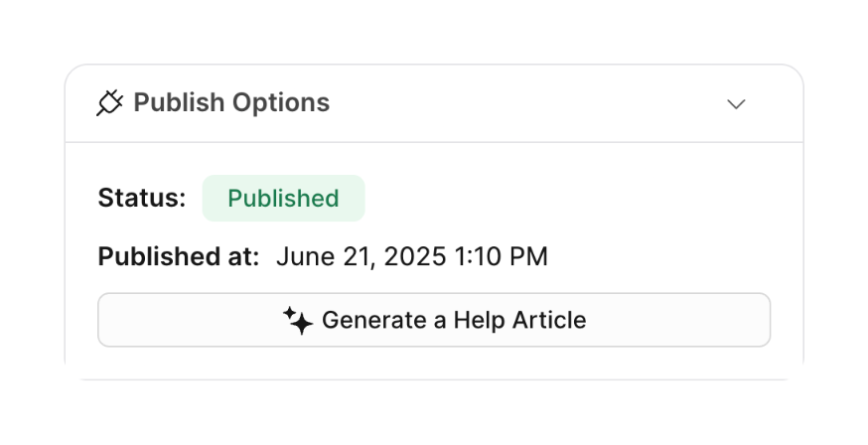Click the word Options in panel header
The height and width of the screenshot is (445, 868).
point(281,103)
